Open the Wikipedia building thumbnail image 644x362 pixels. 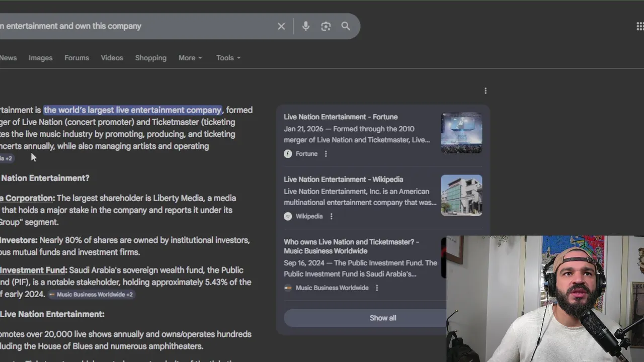tap(461, 195)
